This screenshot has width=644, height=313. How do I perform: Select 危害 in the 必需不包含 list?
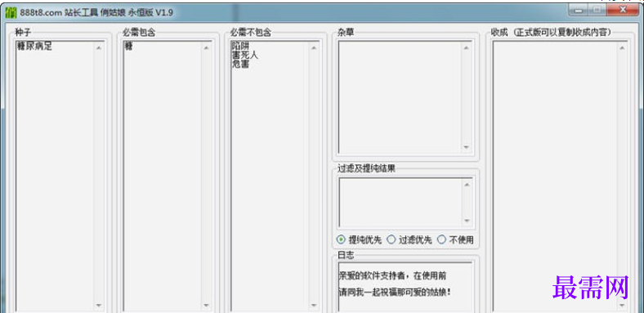coord(240,64)
